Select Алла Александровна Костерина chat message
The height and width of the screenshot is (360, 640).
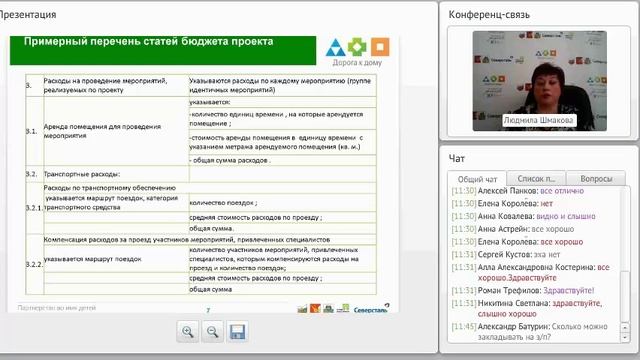tap(531, 272)
